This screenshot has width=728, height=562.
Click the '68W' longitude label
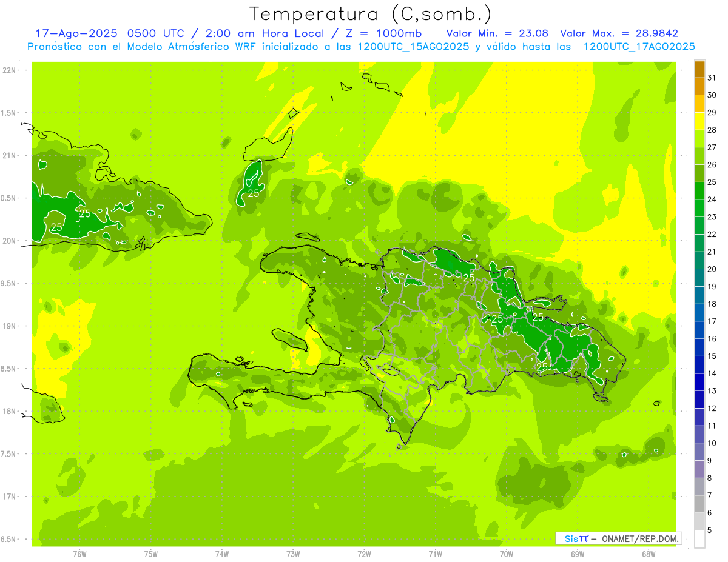[x=649, y=554]
